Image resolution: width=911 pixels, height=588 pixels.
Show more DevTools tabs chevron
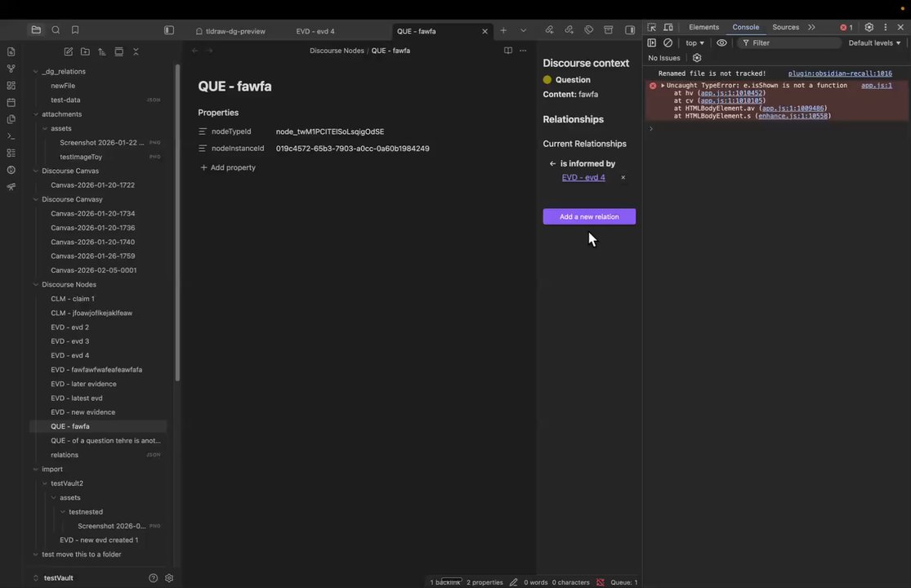[811, 27]
